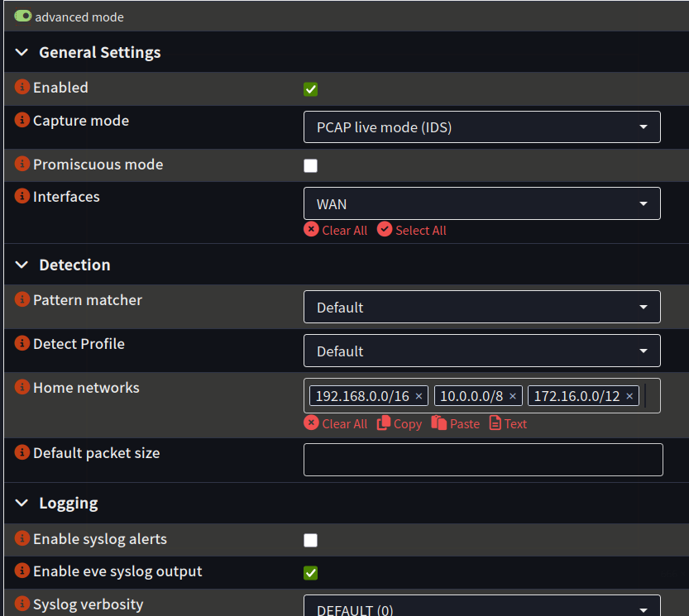Show help info for Capture mode

[x=22, y=120]
